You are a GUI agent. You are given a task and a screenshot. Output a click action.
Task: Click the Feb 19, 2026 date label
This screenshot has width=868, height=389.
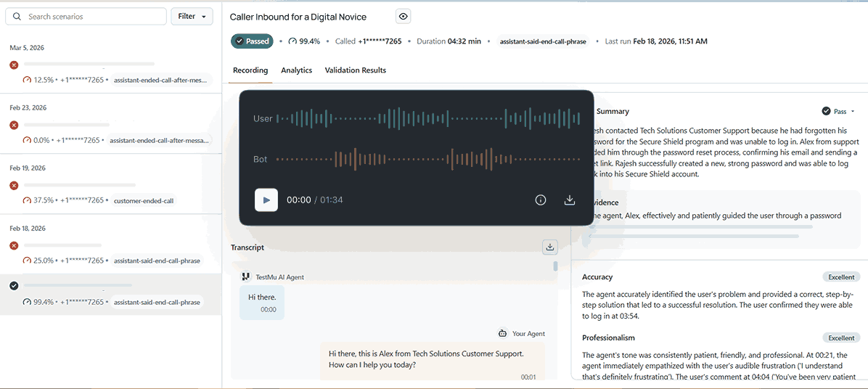(x=28, y=168)
